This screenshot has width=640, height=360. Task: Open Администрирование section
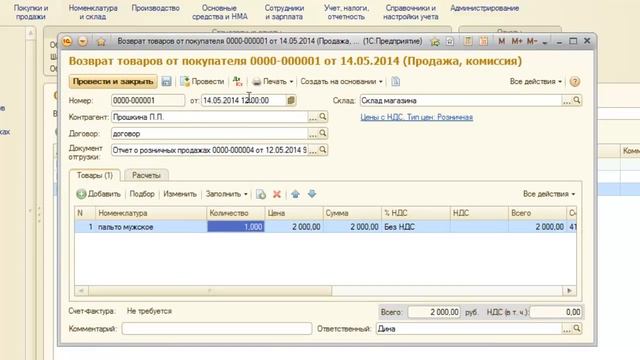point(484,8)
